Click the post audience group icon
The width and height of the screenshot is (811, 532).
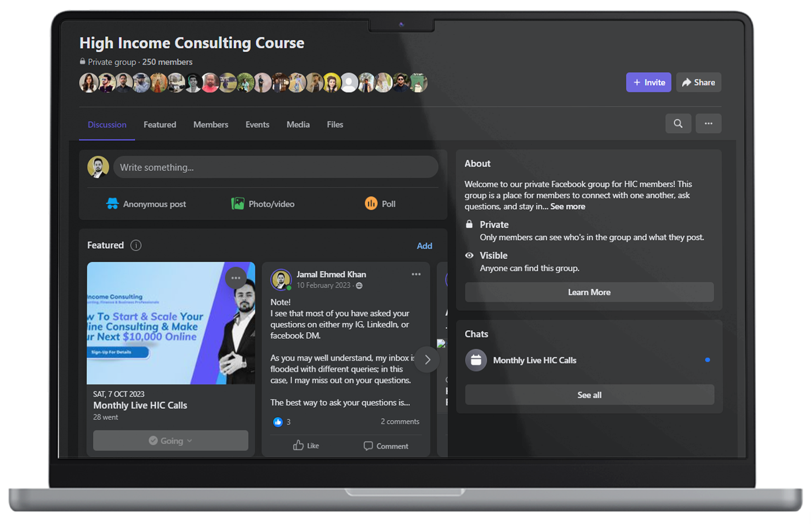coord(359,286)
